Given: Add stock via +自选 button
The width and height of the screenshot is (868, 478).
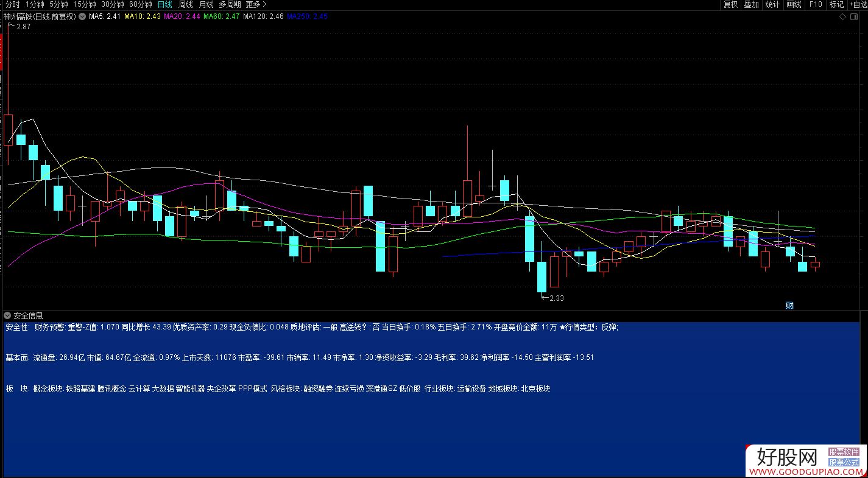Looking at the screenshot, I should click(857, 4).
